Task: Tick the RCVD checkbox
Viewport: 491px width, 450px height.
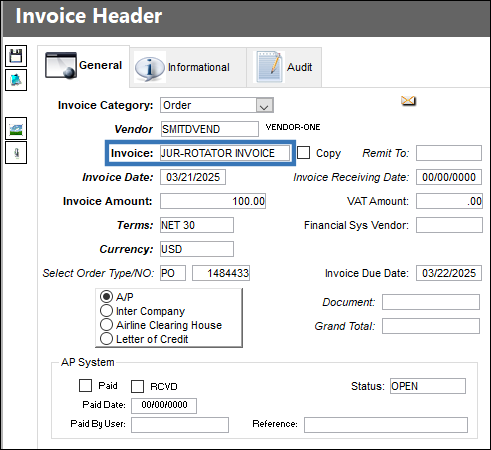Action: (137, 386)
